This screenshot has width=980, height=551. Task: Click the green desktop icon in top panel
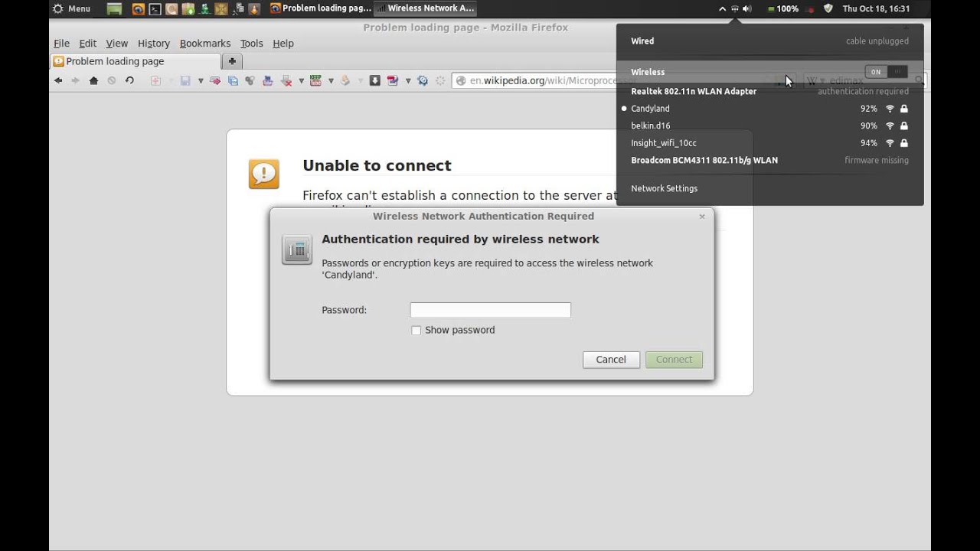[x=114, y=9]
